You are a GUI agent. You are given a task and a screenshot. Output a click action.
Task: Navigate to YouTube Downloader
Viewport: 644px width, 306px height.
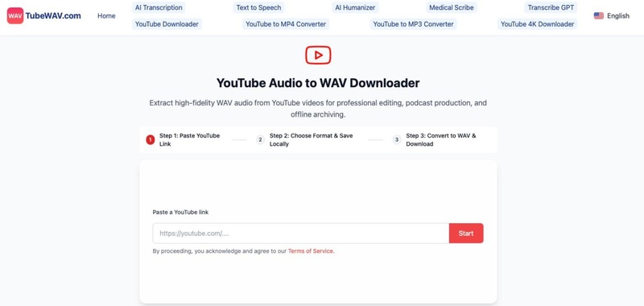tap(167, 24)
